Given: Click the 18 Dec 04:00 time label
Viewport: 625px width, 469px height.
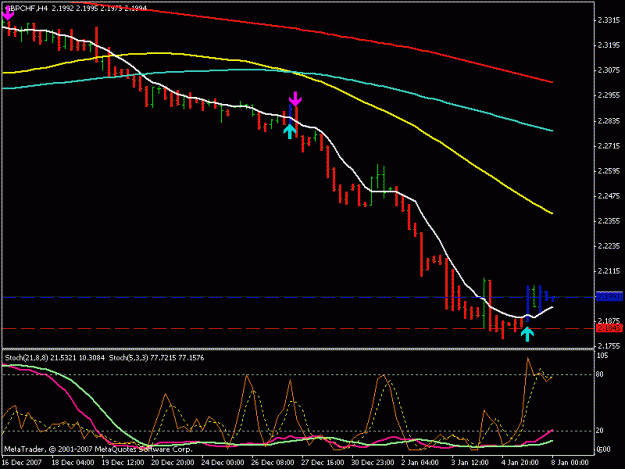Looking at the screenshot, I should pos(73,463).
